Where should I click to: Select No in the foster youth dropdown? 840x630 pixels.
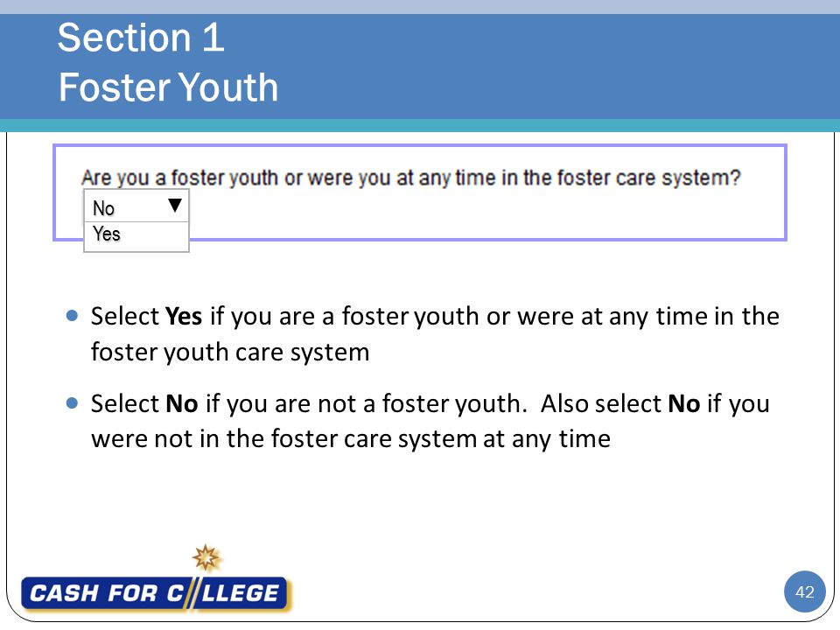tap(136, 206)
